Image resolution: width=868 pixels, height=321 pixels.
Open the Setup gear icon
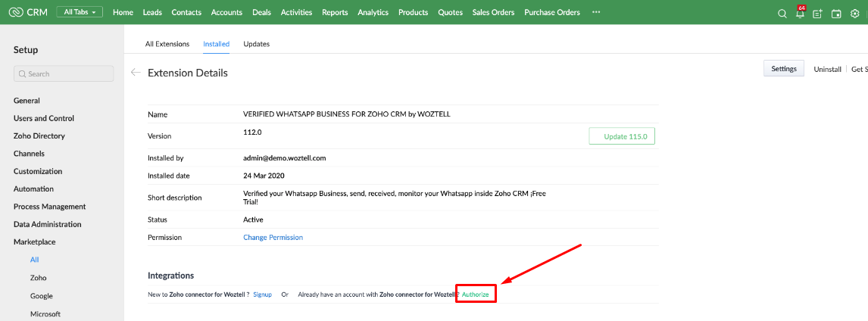pos(854,14)
